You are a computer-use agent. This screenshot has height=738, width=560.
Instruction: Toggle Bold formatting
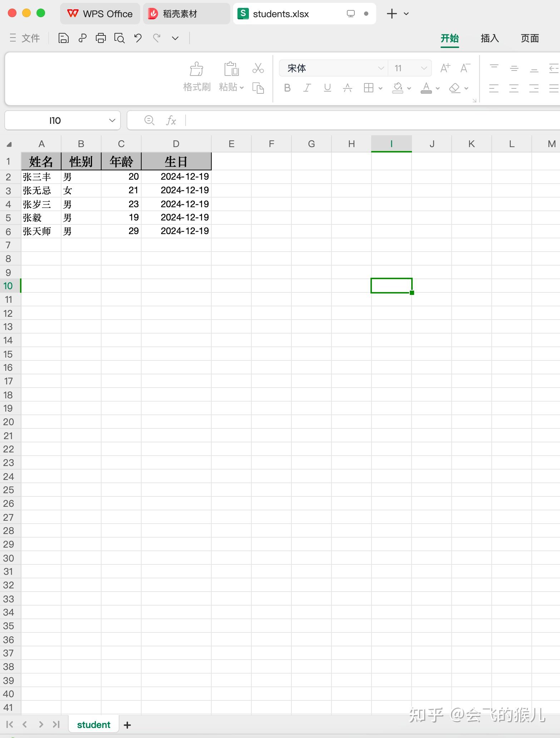tap(287, 88)
